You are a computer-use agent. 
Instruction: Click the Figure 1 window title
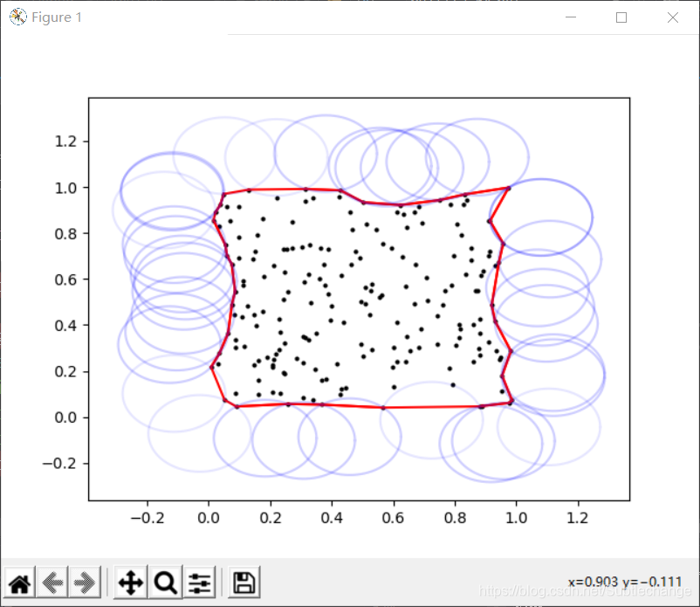(x=57, y=17)
